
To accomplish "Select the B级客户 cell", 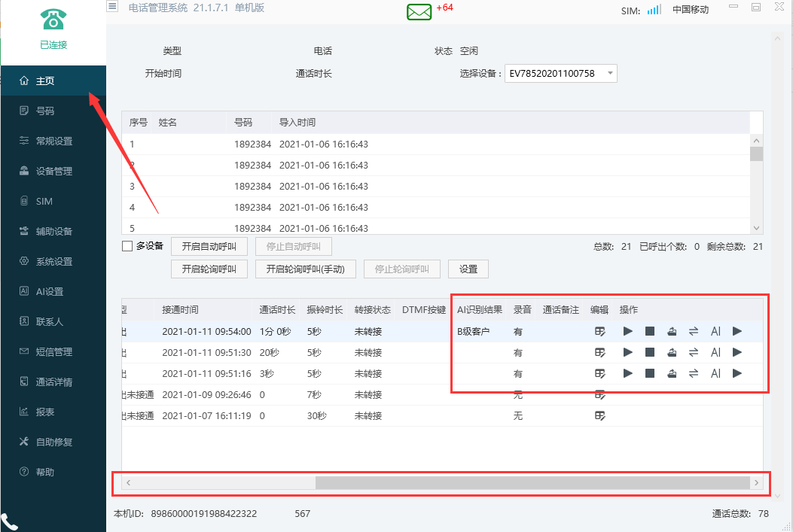I will click(x=474, y=332).
